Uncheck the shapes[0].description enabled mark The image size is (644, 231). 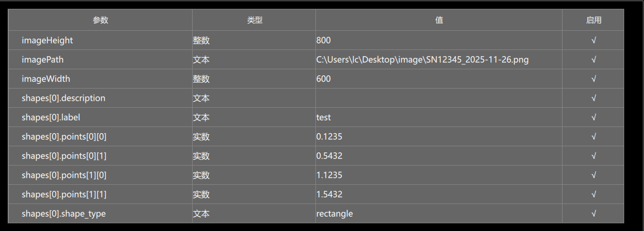(593, 98)
